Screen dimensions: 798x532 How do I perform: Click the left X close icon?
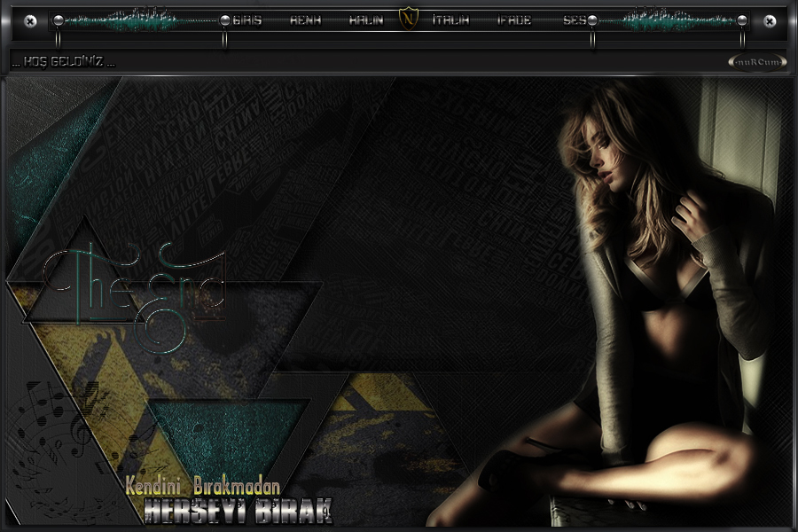pyautogui.click(x=30, y=20)
